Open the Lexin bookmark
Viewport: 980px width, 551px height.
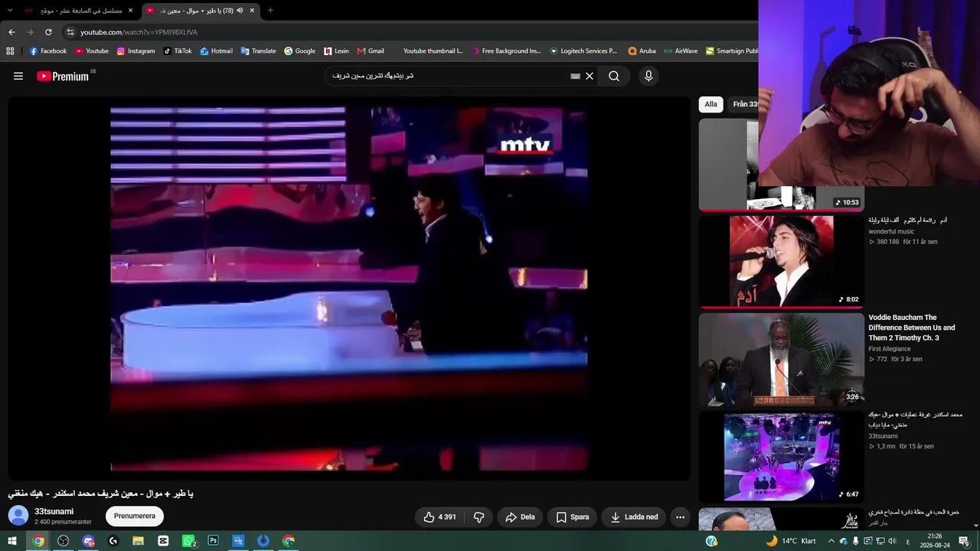pyautogui.click(x=336, y=51)
